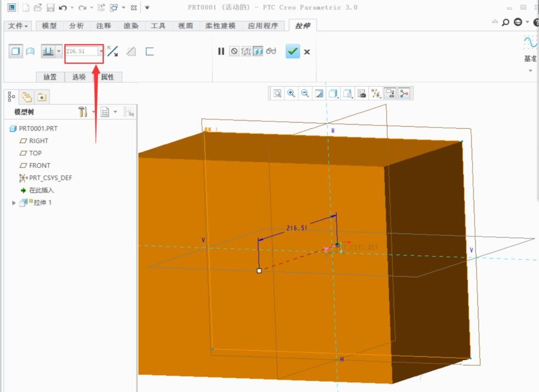Toggle extrude as surface option
Image resolution: width=539 pixels, height=392 pixels.
31,52
